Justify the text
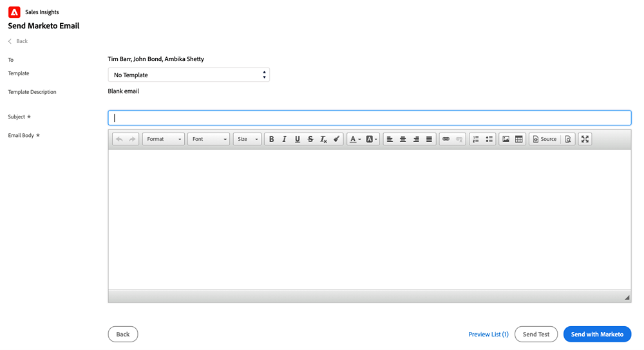 coord(429,139)
